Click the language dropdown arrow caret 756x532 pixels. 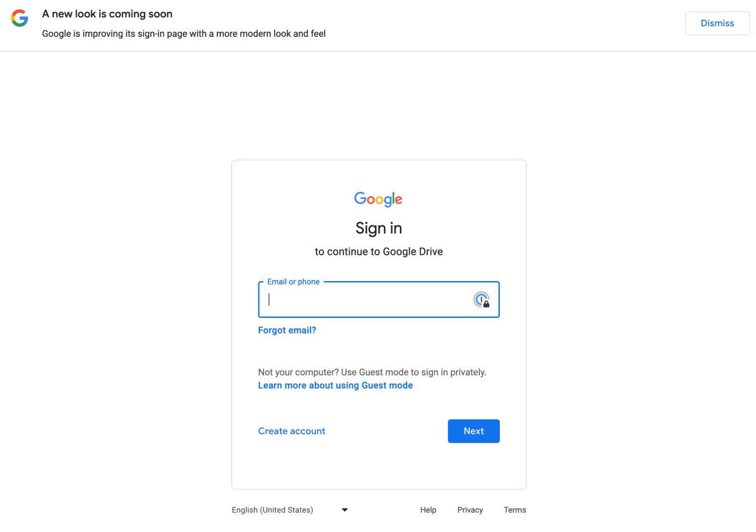point(345,510)
